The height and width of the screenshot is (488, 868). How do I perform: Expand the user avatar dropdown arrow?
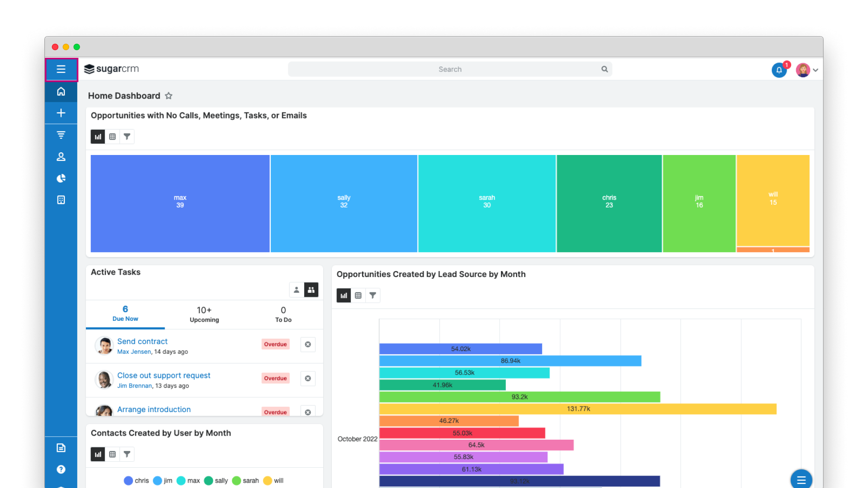click(x=816, y=70)
